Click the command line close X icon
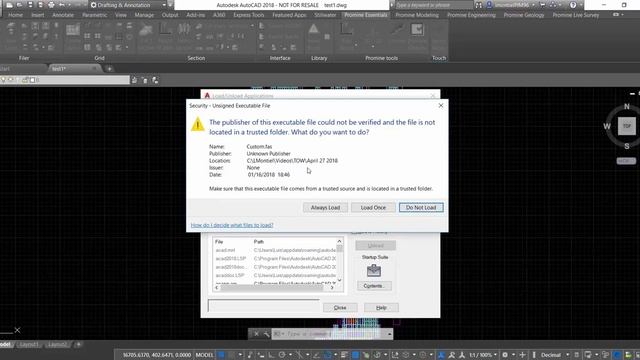 (x=256, y=334)
